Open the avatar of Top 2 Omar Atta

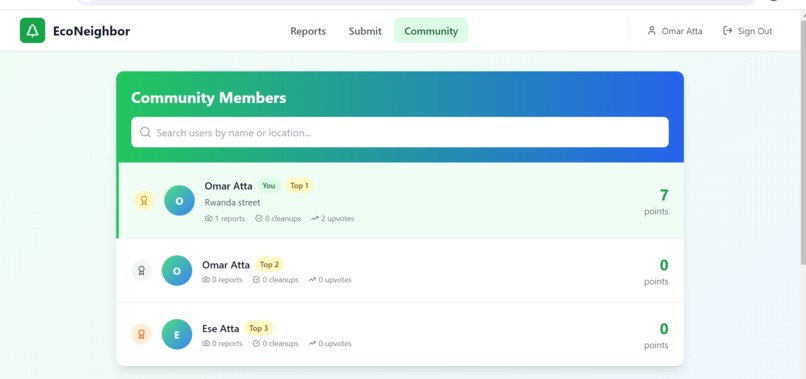click(x=177, y=270)
